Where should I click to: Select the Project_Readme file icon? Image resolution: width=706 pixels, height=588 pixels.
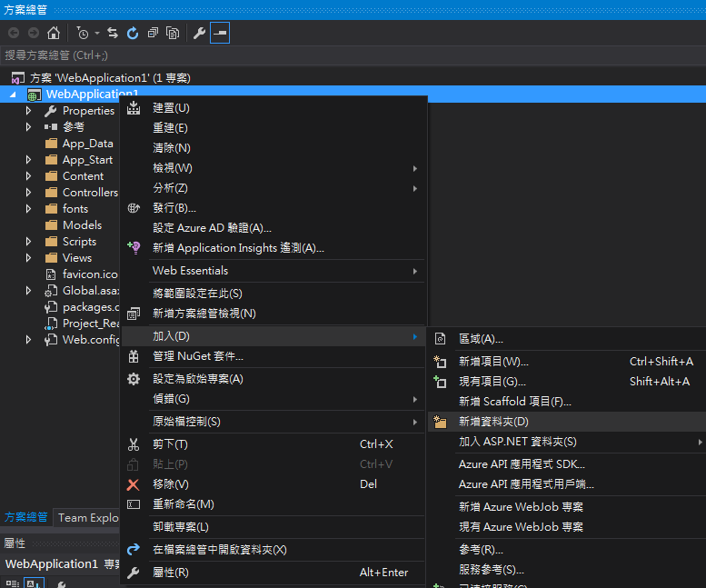[51, 324]
